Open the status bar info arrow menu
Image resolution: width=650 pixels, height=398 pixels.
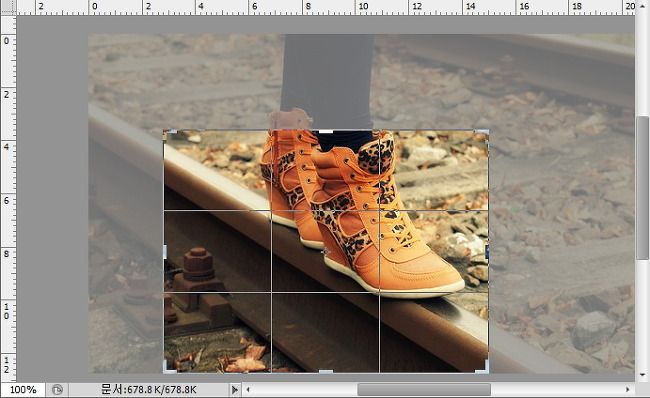click(235, 390)
